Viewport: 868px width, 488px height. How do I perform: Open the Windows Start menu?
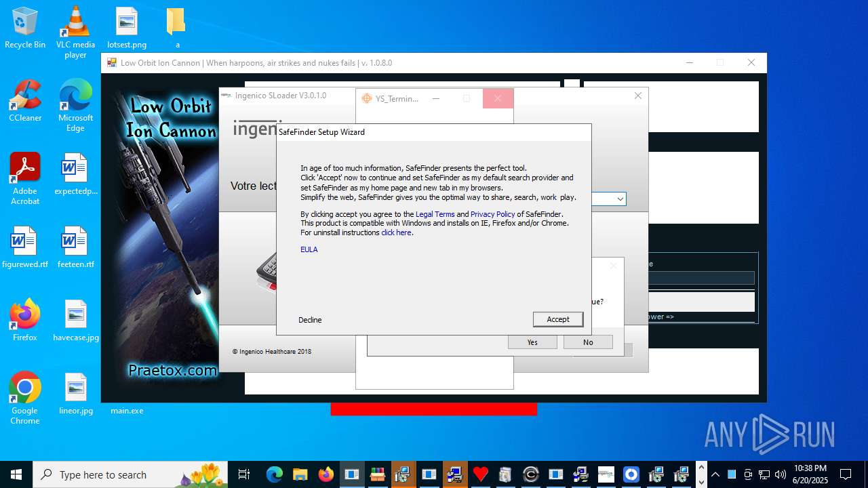click(16, 474)
